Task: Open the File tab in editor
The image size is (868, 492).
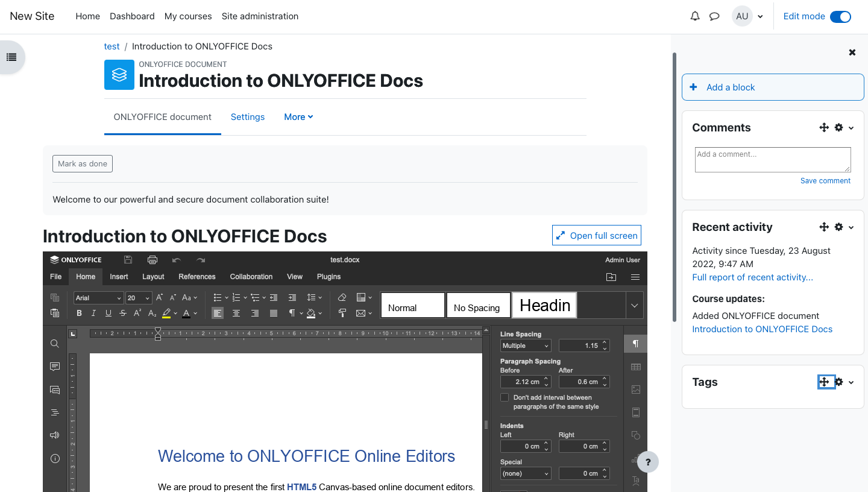Action: 56,277
